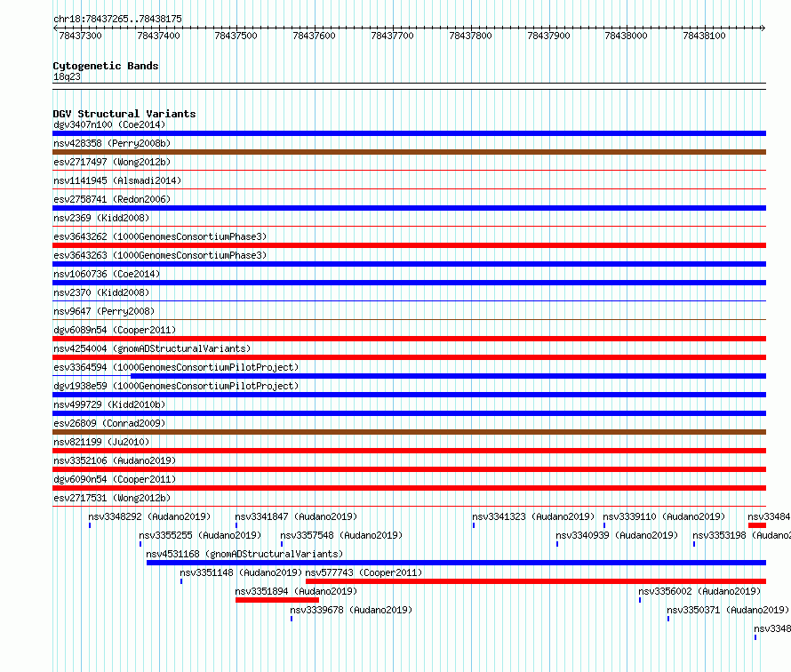The image size is (791, 672).
Task: Click the chr18:78437265..78438175 coordinate text
Action: coord(117,19)
